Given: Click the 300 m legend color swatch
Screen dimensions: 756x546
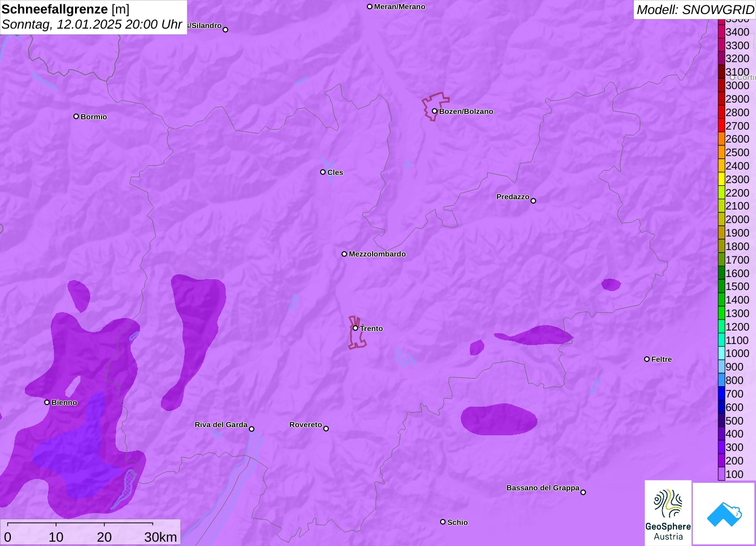Looking at the screenshot, I should coord(721,447).
